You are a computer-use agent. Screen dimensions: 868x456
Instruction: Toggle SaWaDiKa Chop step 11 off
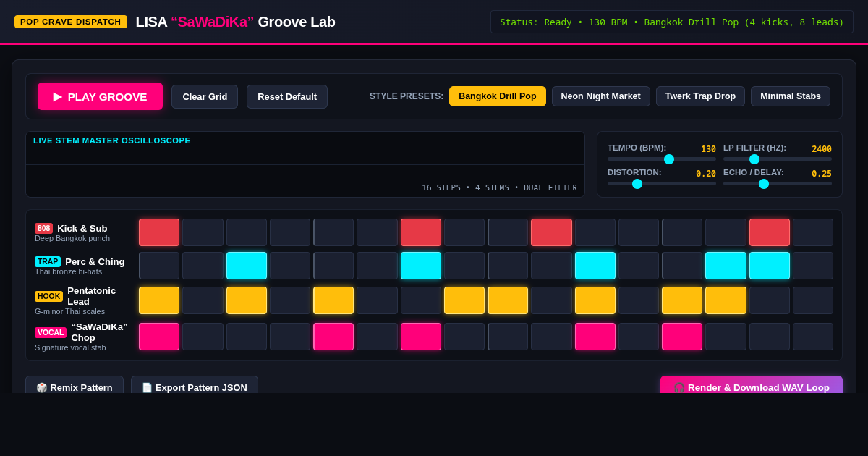pyautogui.click(x=595, y=337)
